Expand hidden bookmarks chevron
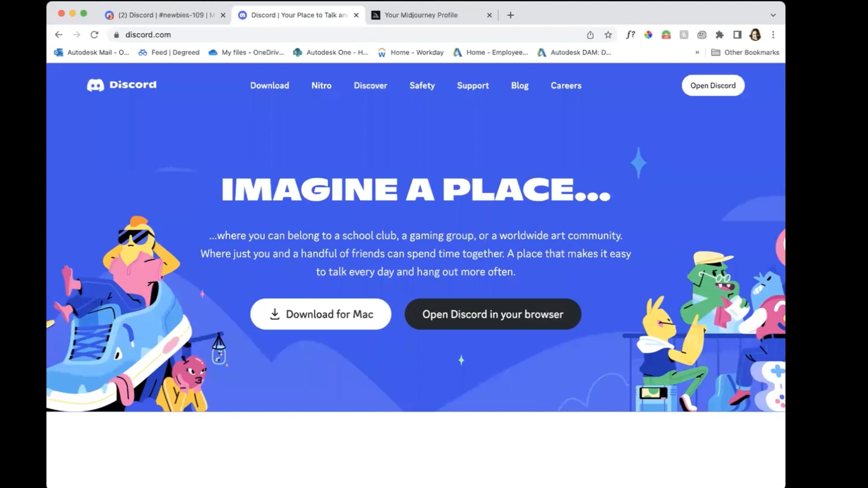Screen dimensions: 868x488 (697, 52)
